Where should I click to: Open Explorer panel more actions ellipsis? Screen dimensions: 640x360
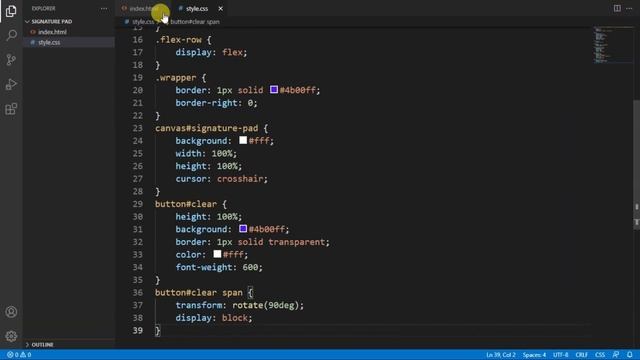(104, 9)
